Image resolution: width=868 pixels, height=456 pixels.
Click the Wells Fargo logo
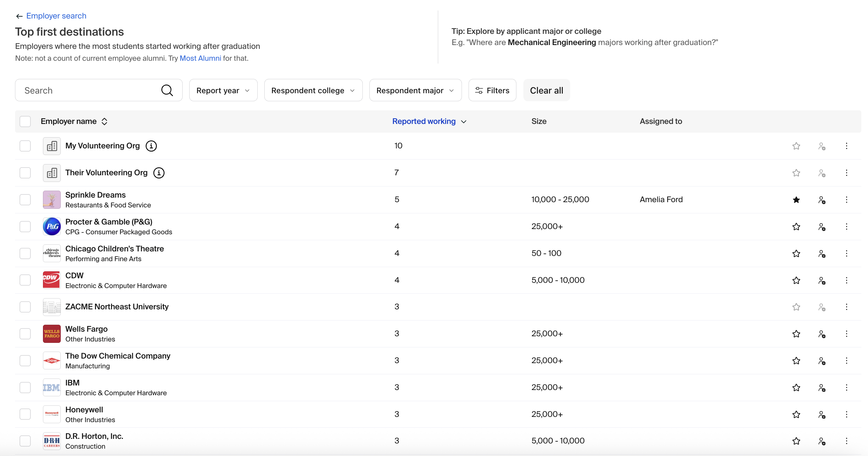pos(52,334)
